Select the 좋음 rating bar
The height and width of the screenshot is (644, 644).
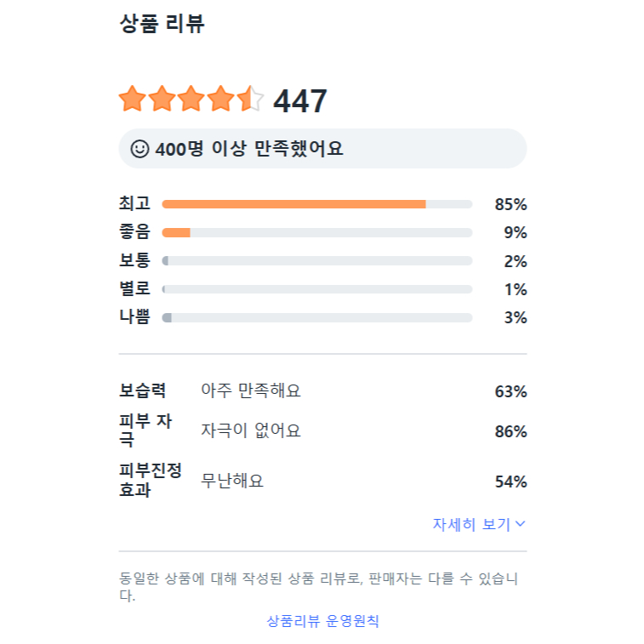tap(316, 232)
